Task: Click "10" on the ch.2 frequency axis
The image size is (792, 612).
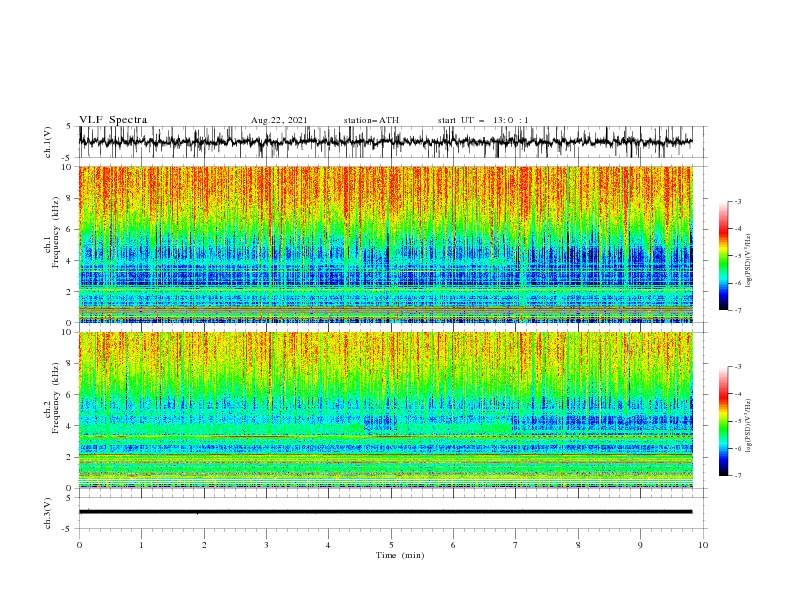Action: pos(67,332)
